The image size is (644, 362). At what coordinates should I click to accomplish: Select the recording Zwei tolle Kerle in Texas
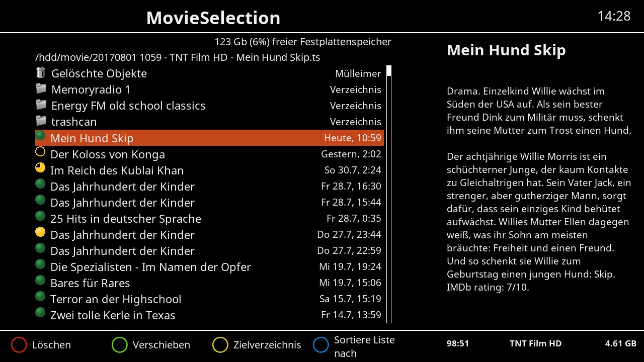[113, 315]
